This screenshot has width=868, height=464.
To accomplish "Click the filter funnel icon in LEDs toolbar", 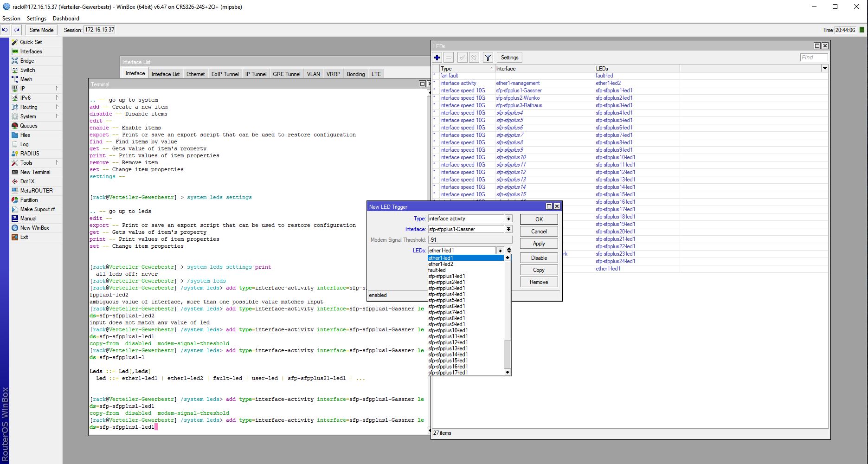I will coord(488,58).
